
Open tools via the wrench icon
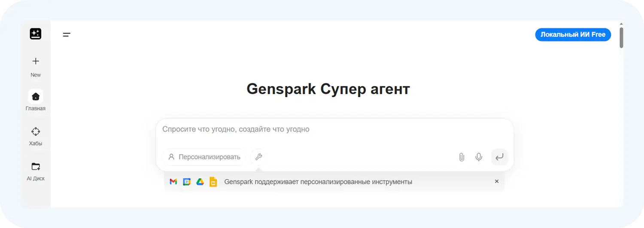258,157
